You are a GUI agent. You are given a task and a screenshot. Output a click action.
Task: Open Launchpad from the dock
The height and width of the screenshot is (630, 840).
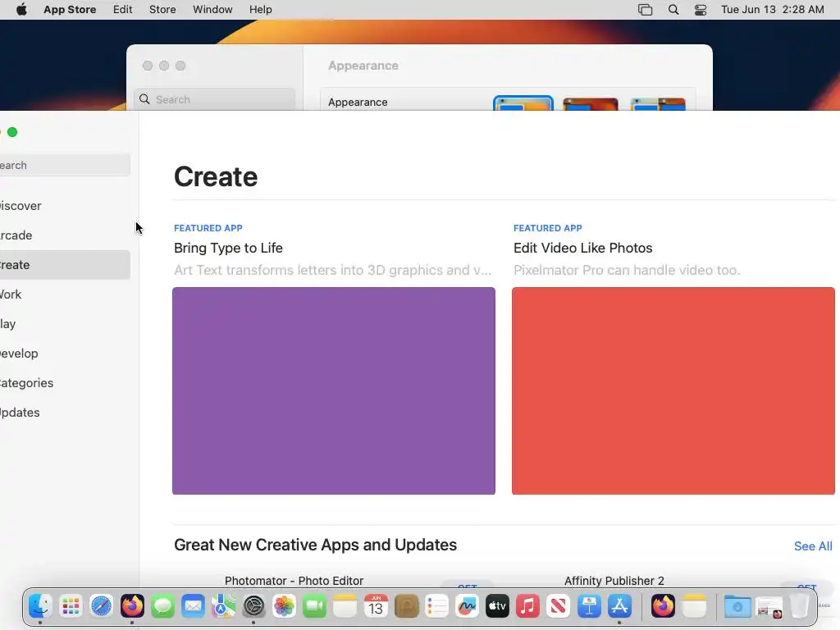tap(71, 606)
